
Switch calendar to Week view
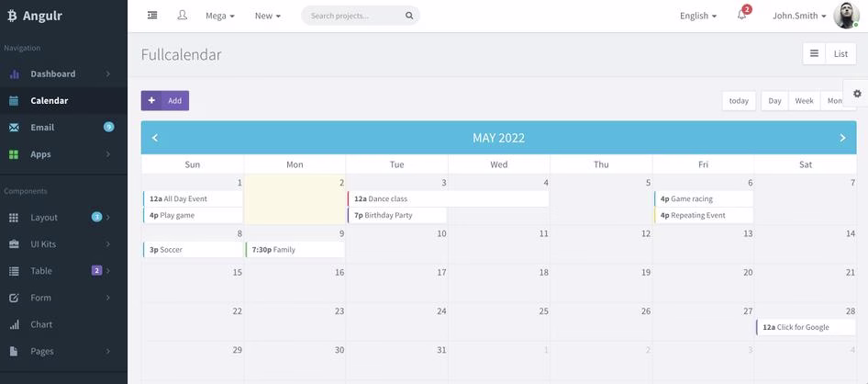pyautogui.click(x=805, y=101)
